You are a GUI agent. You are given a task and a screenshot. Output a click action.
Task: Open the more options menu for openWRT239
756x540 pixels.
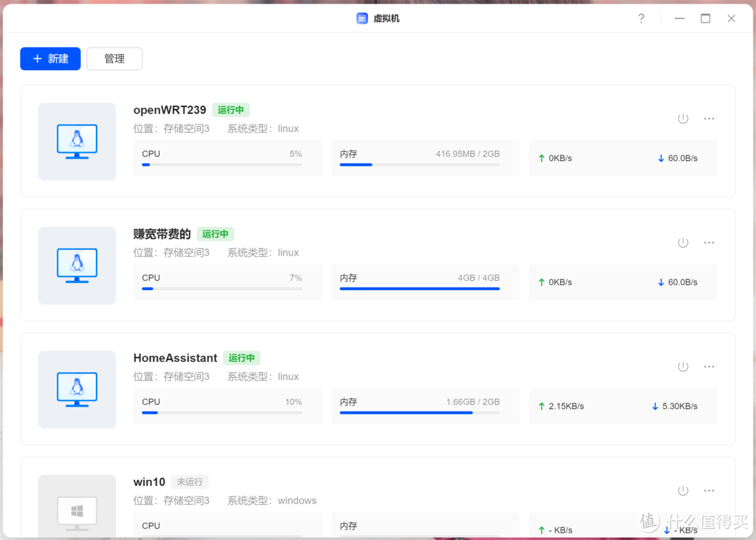(709, 118)
